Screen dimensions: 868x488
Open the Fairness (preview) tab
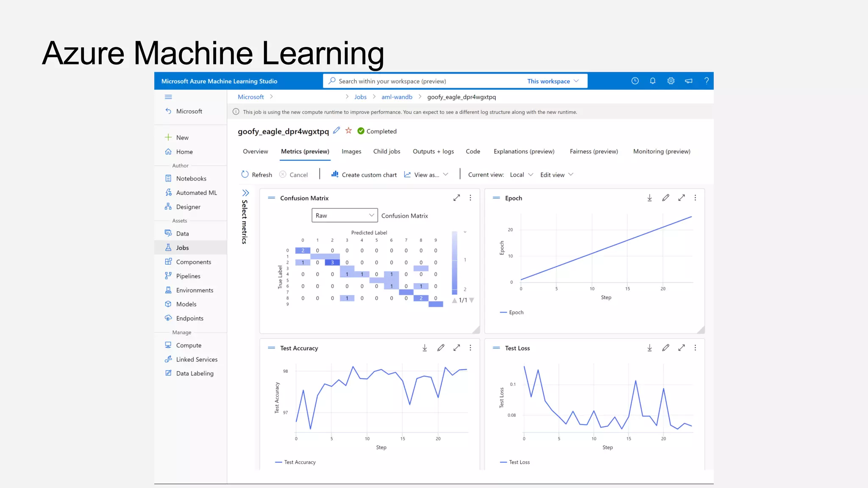click(594, 151)
